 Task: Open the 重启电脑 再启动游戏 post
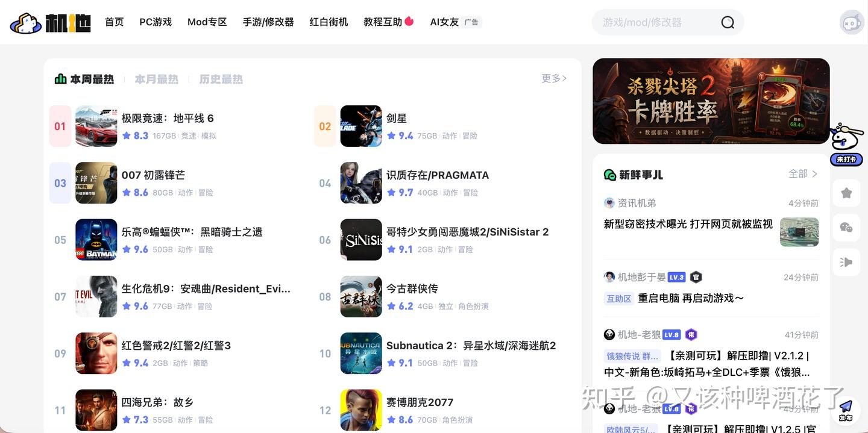(691, 298)
